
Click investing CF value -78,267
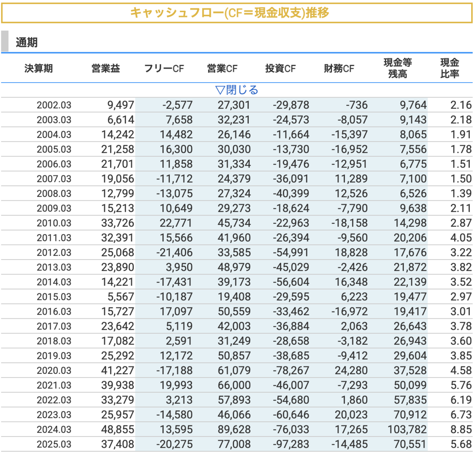coord(291,370)
